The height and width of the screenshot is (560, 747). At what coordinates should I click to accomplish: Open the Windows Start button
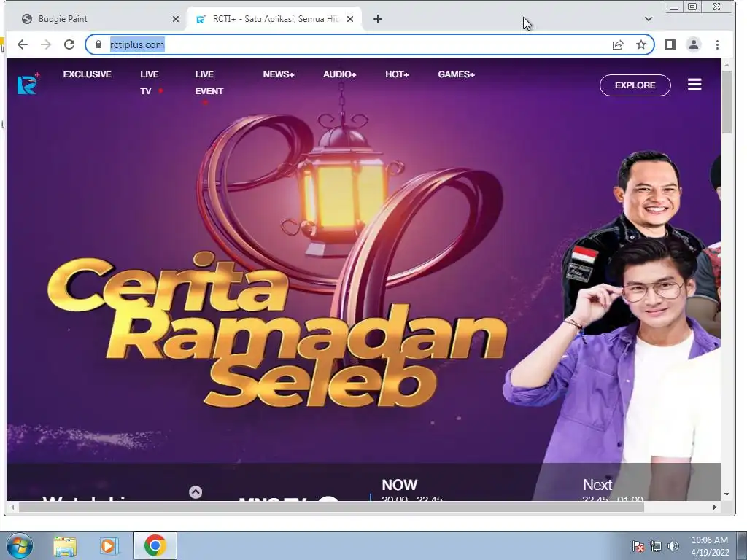point(20,545)
